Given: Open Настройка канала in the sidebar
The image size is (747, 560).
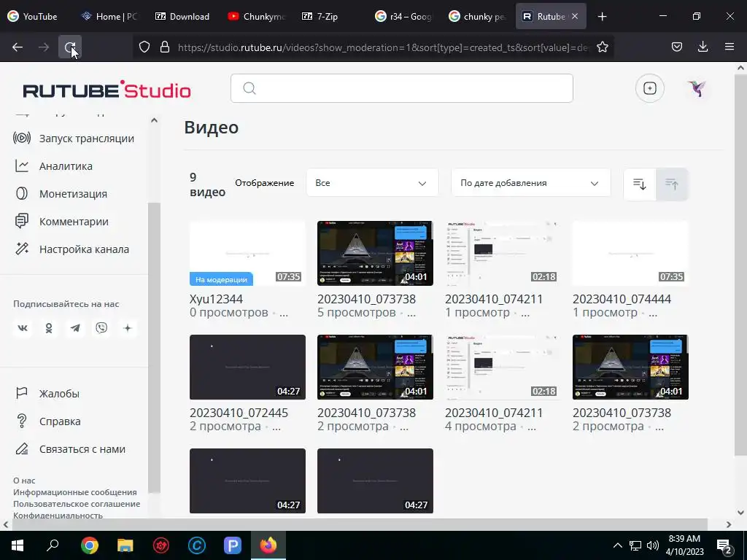Looking at the screenshot, I should click(71, 249).
